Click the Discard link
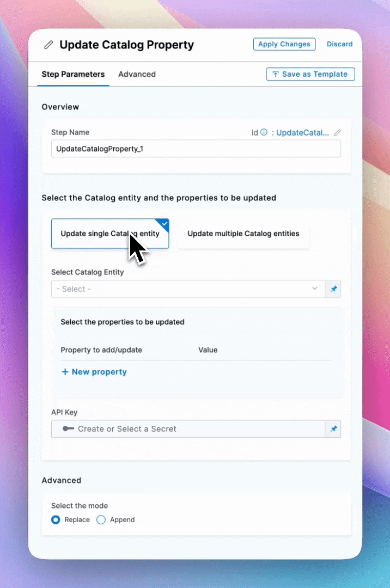This screenshot has height=588, width=390. pyautogui.click(x=339, y=44)
